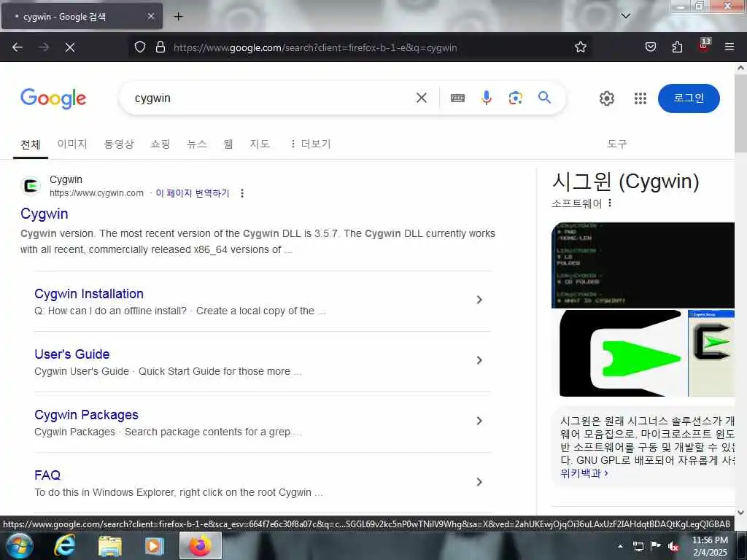Click the Firefox taskbar button
This screenshot has width=747, height=560.
201,545
